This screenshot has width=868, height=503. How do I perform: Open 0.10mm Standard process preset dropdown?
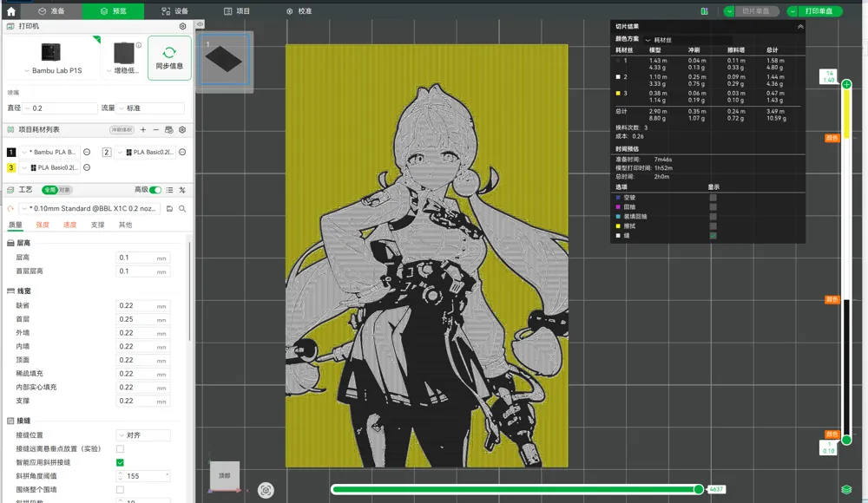pyautogui.click(x=89, y=209)
